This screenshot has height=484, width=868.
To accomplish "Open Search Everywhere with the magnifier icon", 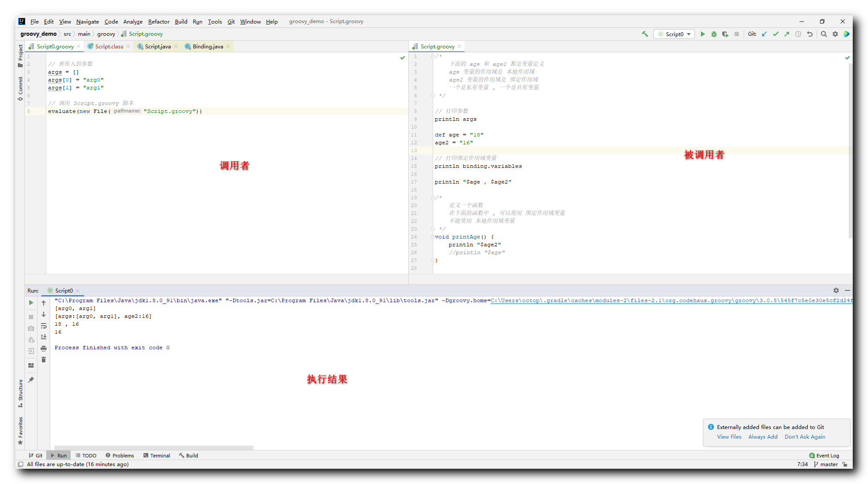I will click(824, 34).
